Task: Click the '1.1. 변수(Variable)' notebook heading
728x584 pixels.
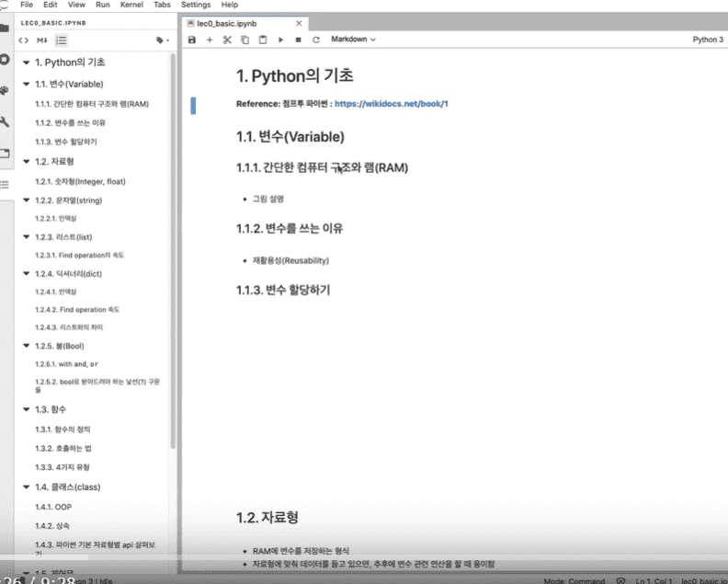Action: 290,137
